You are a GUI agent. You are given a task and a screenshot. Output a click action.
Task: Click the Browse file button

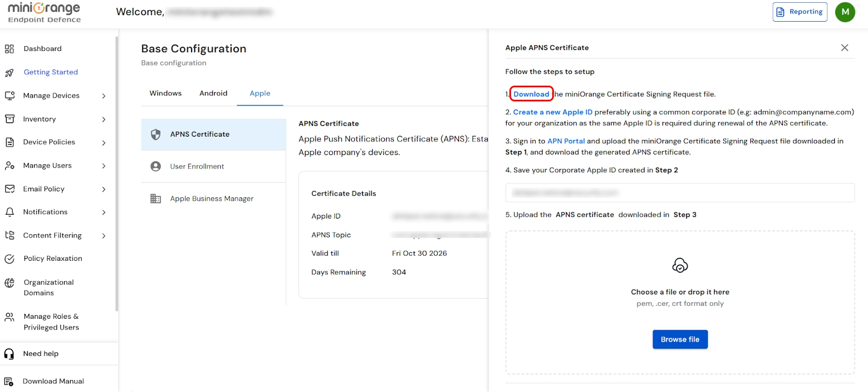pyautogui.click(x=680, y=339)
